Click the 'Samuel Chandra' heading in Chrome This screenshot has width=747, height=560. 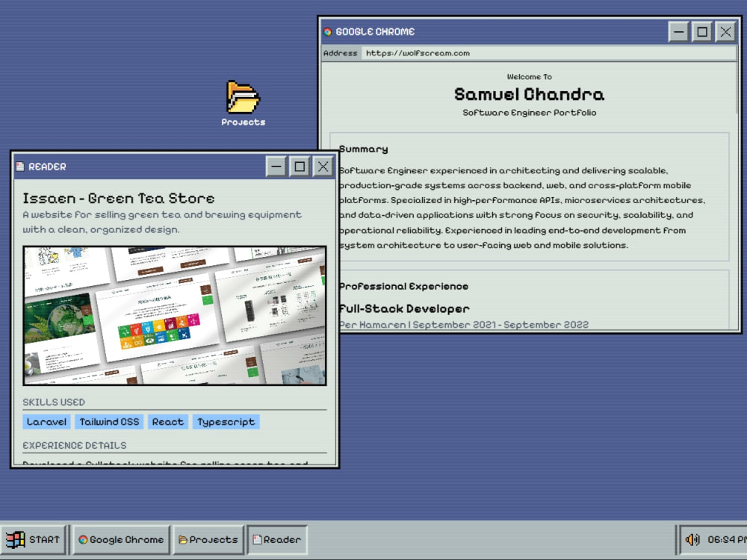click(530, 94)
